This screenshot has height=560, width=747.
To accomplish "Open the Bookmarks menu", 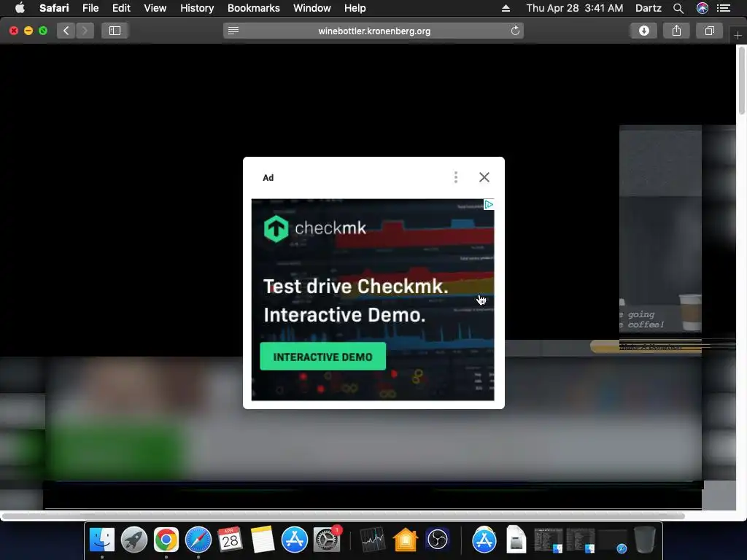I will 253,8.
